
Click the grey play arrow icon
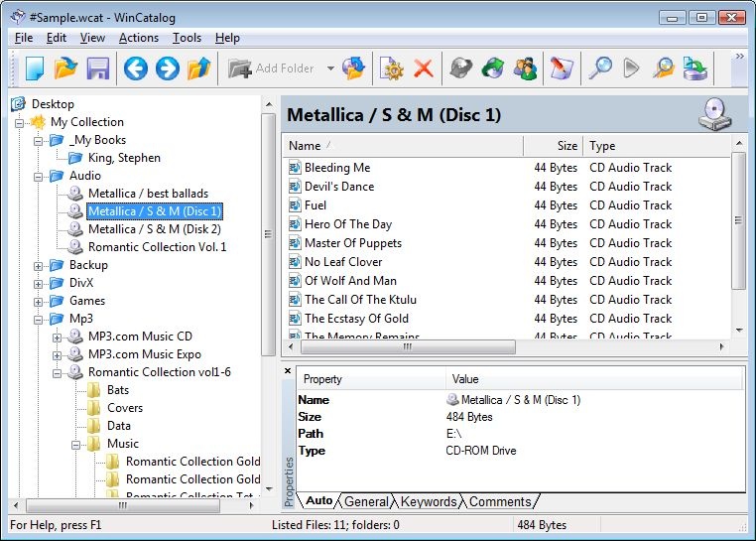pyautogui.click(x=631, y=68)
